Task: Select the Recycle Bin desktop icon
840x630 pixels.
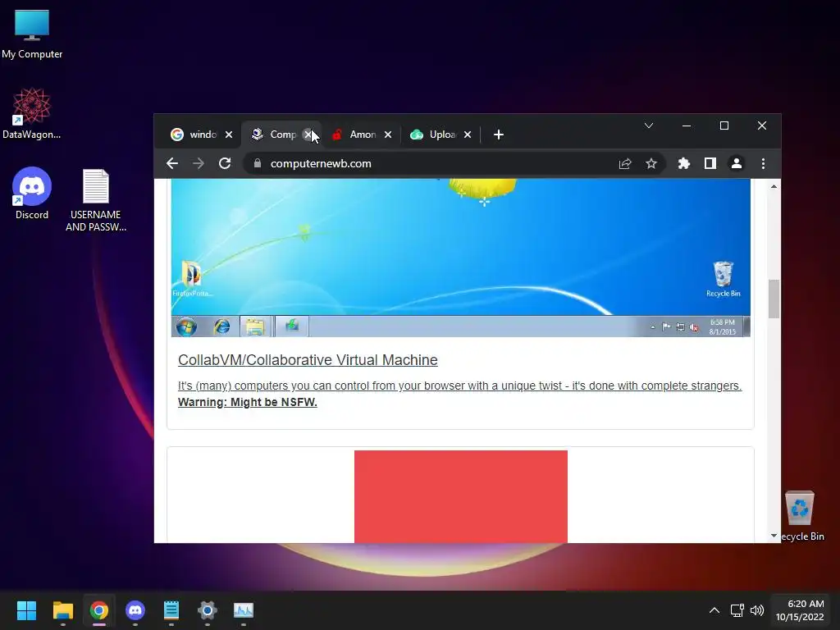Action: (801, 517)
